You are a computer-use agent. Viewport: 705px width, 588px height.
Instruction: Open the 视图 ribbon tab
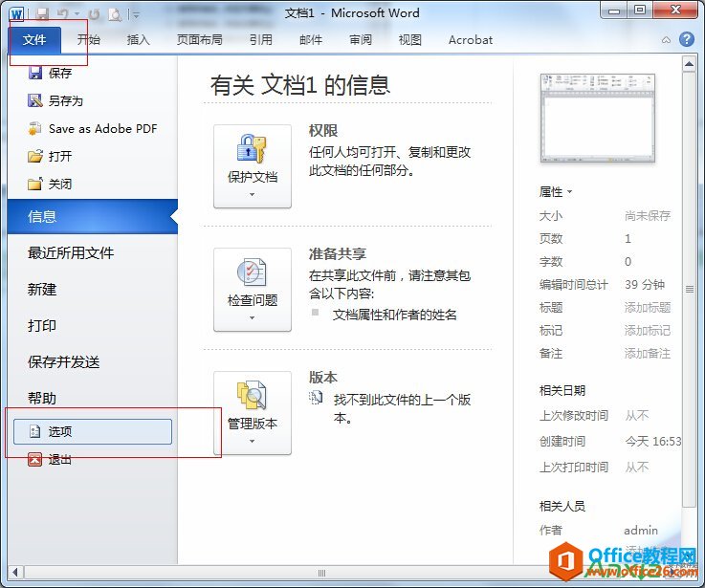(x=410, y=40)
